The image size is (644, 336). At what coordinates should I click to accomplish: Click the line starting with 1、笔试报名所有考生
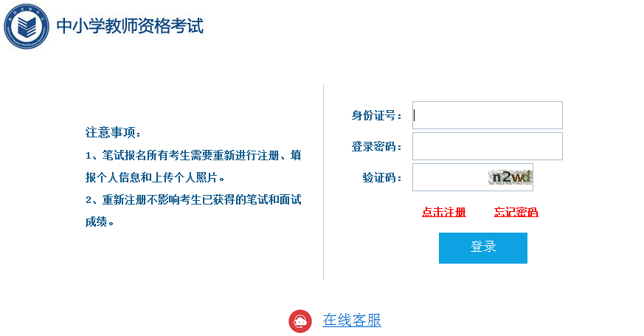tap(193, 156)
